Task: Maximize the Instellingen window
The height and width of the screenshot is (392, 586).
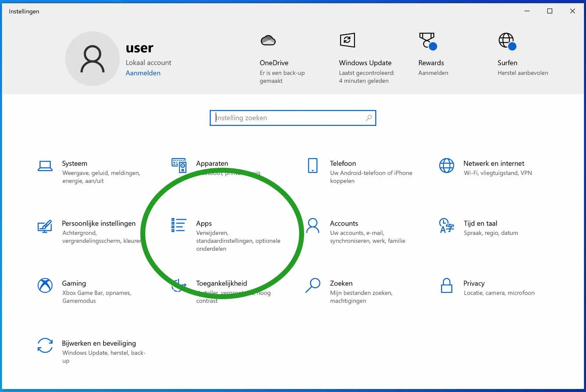Action: point(550,11)
